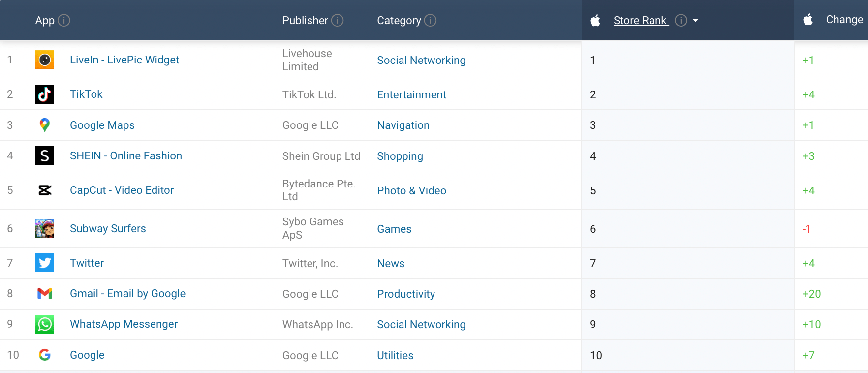Open the Google Maps app name link
Viewport: 868px width, 373px height.
pos(102,125)
